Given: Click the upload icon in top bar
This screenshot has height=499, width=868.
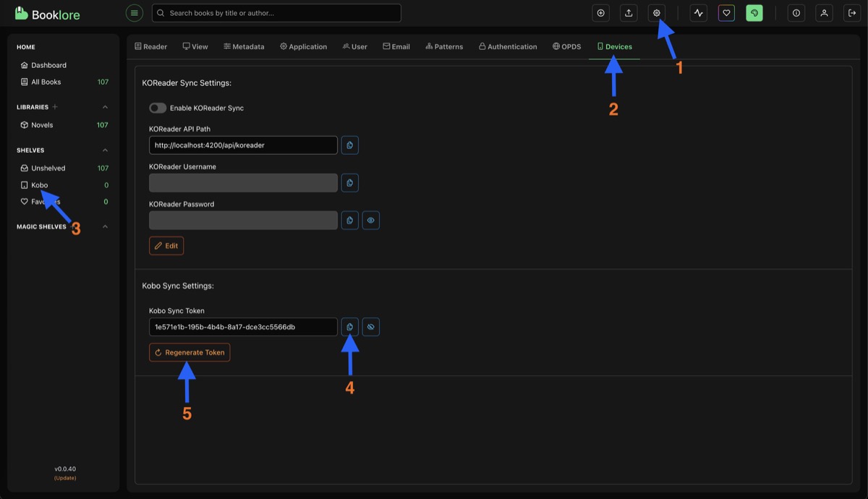Looking at the screenshot, I should pos(629,13).
